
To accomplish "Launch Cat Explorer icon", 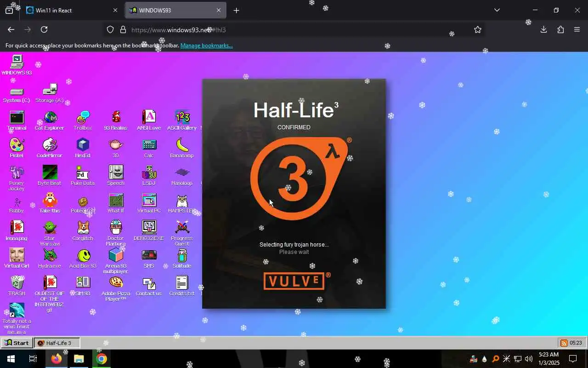I will click(50, 121).
